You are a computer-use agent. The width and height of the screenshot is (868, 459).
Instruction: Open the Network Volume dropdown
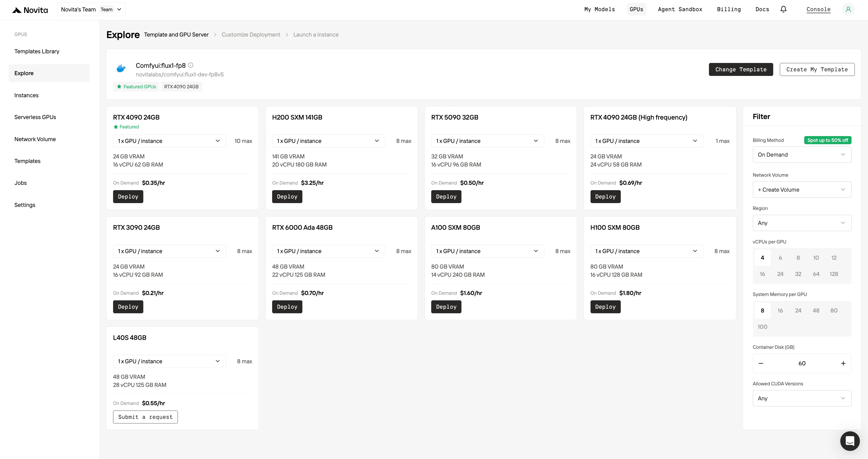click(802, 190)
